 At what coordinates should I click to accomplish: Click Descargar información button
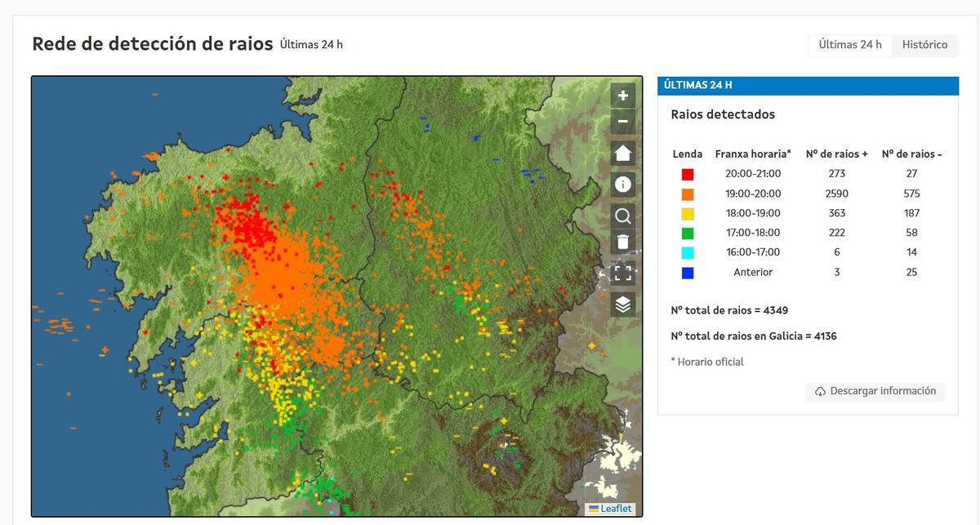point(875,391)
